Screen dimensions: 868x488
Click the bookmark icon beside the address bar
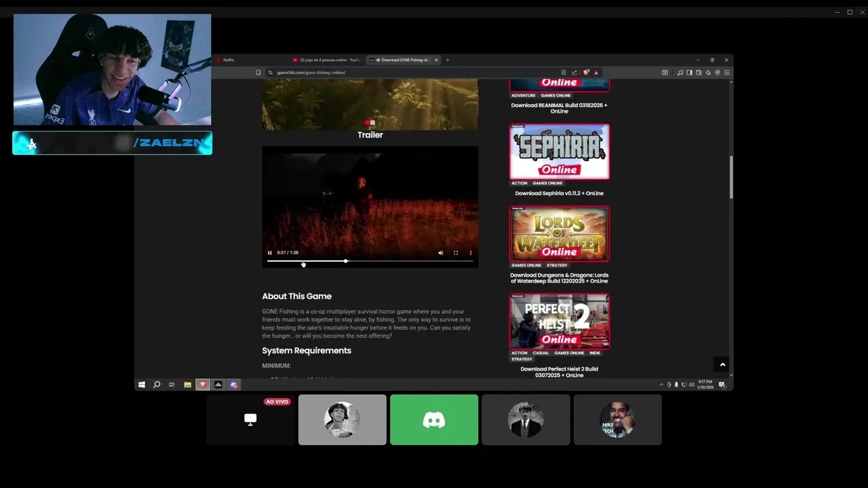pyautogui.click(x=258, y=73)
